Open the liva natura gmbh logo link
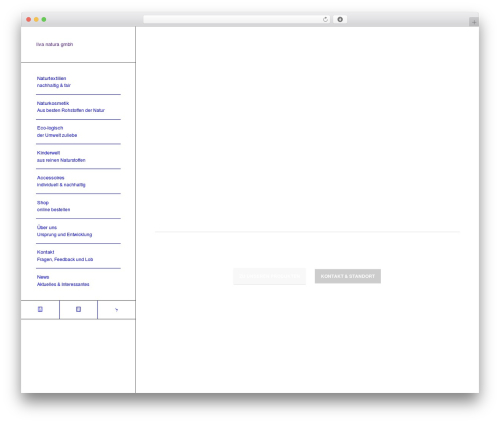The image size is (500, 423). pos(54,44)
